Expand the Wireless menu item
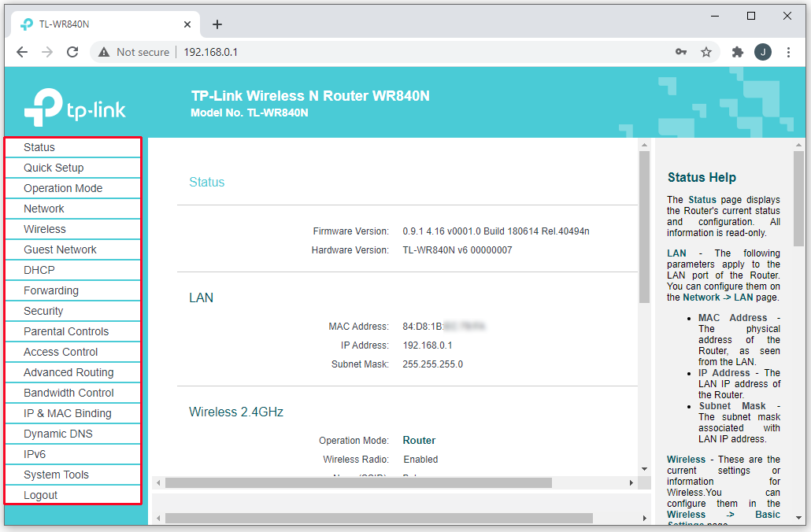This screenshot has width=811, height=532. (x=73, y=229)
